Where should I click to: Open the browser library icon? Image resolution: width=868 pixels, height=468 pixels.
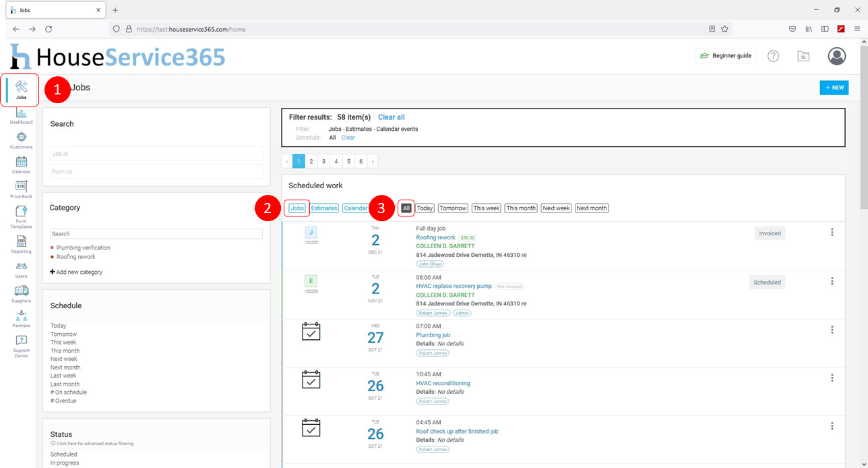808,29
